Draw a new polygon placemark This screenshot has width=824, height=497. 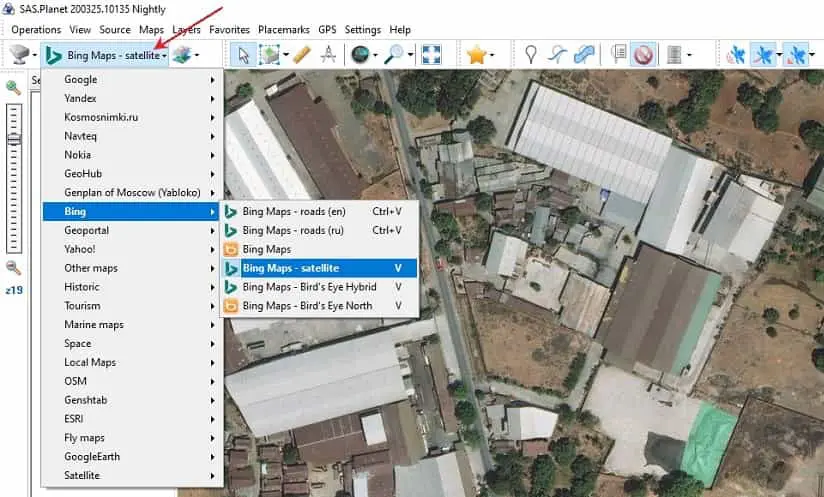click(585, 55)
